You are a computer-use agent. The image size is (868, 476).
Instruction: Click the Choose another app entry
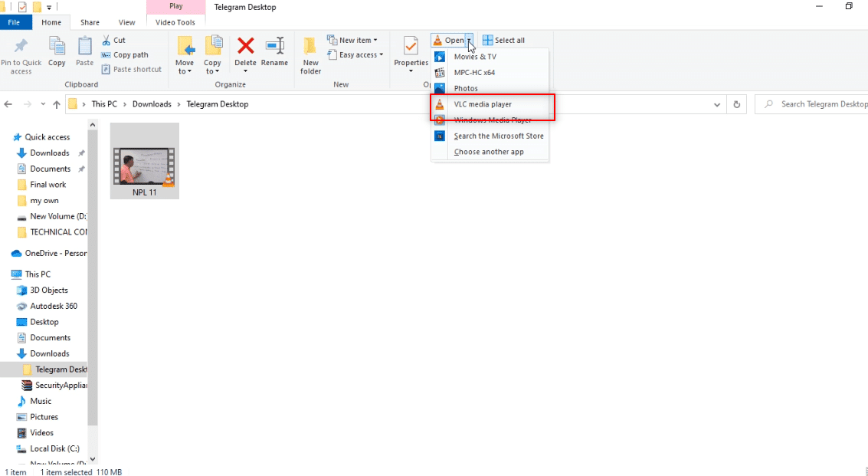pos(488,152)
